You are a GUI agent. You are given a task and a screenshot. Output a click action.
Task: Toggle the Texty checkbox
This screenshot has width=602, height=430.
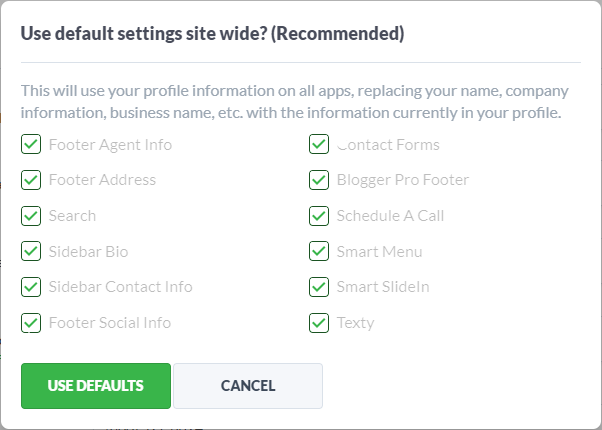pos(319,323)
